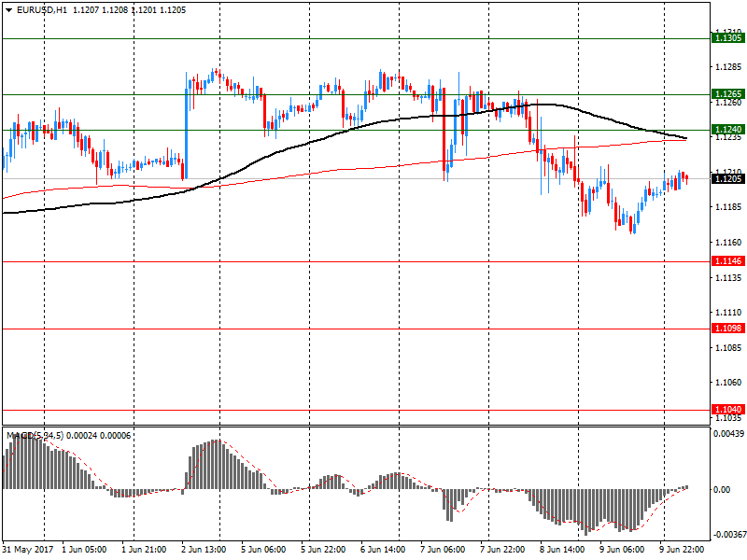Click the 8 Jun 14:00 time axis label
The image size is (747, 560).
click(x=562, y=550)
